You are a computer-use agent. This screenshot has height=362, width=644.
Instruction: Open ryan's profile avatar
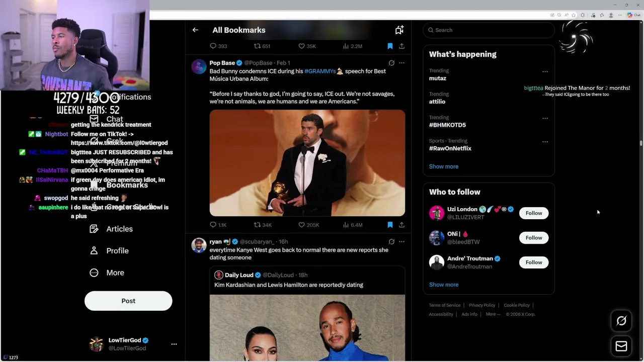[x=199, y=245]
